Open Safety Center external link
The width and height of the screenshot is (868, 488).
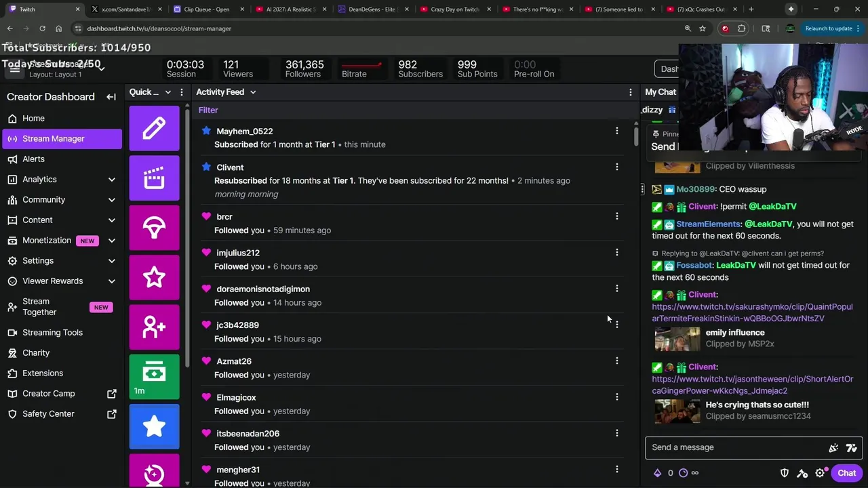[x=62, y=413]
